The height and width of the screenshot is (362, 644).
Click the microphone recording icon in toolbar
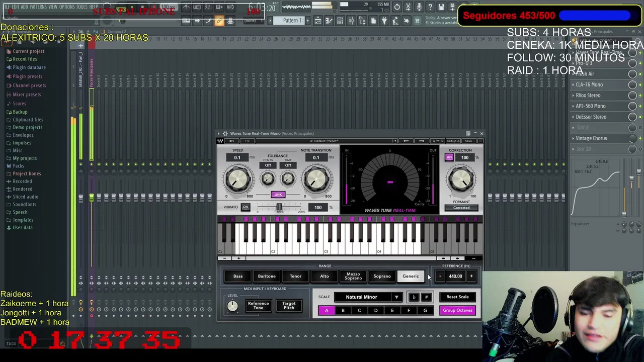click(419, 7)
